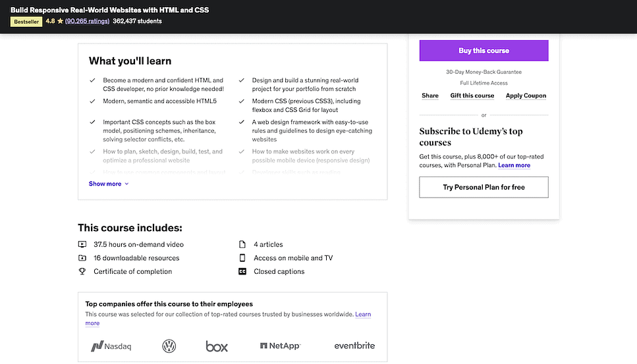Click the Nasdaq company logo
Viewport: 637px width, 364px height.
(111, 346)
